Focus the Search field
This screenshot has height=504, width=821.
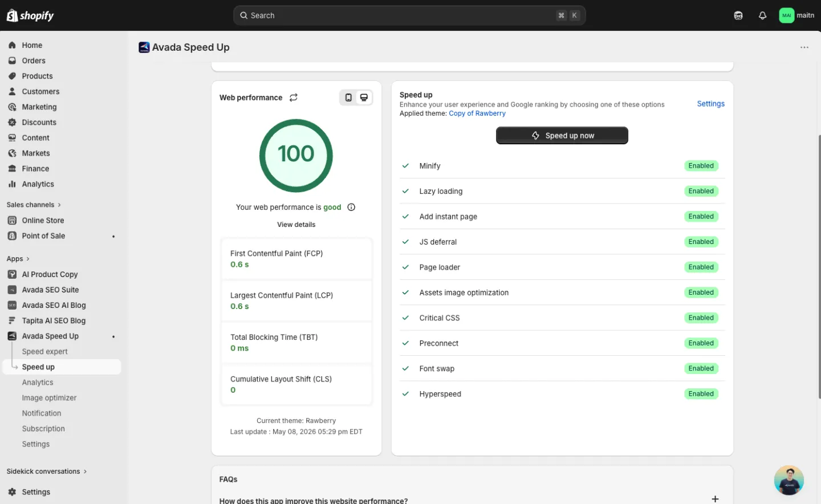tap(409, 15)
